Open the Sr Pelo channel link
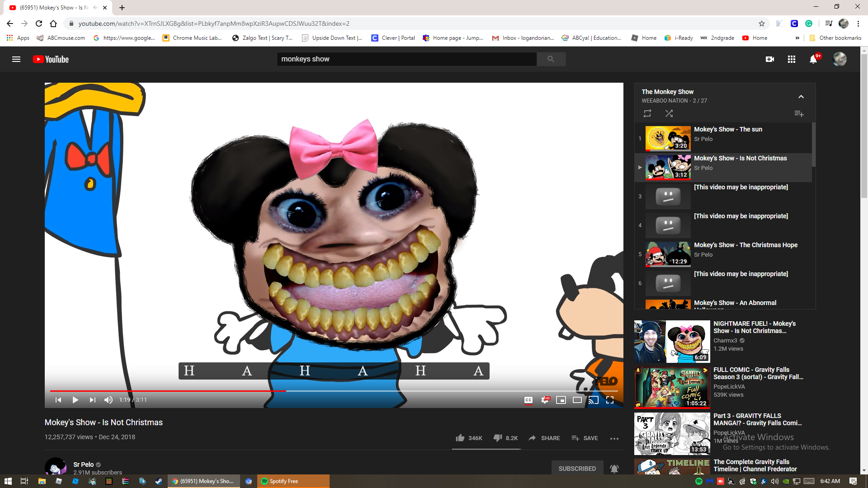The image size is (868, 488). [84, 465]
